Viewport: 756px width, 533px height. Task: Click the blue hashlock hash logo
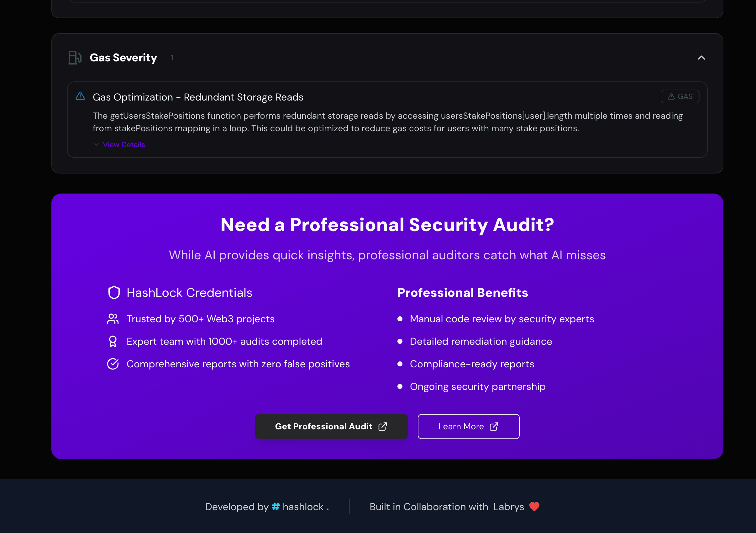[276, 507]
